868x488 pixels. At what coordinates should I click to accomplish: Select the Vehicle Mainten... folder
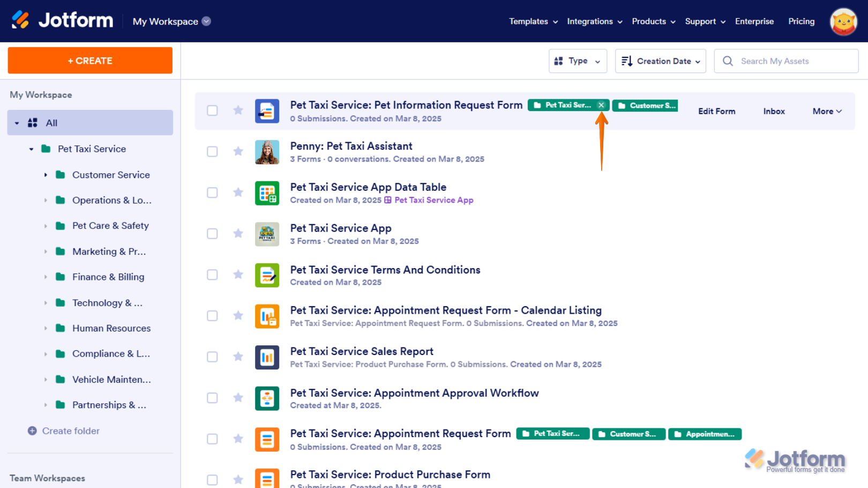point(111,380)
